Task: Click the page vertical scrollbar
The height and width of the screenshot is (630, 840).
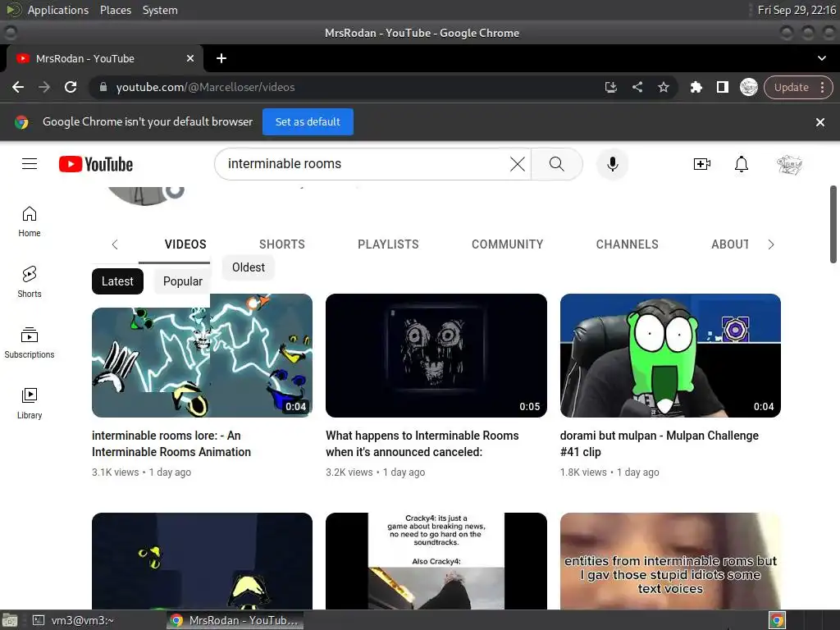Action: point(833,225)
